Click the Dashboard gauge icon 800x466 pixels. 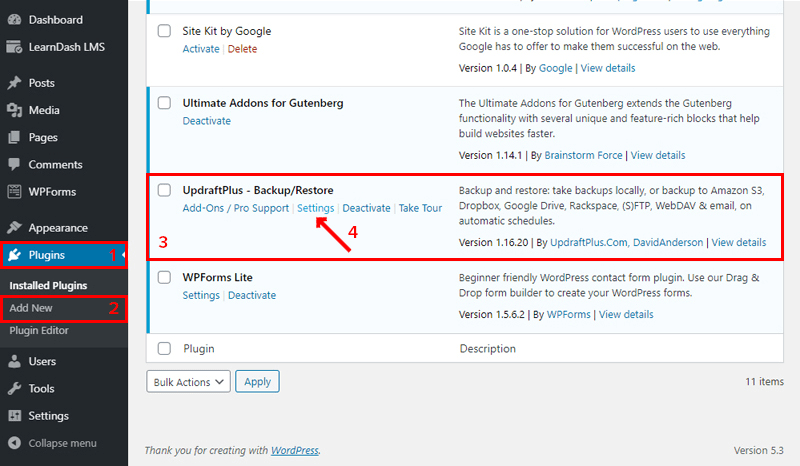click(x=14, y=19)
